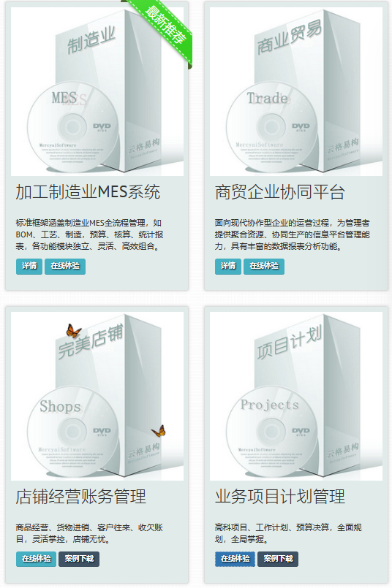
Task: Open the 商业贸易 Trade product box image
Action: [296, 91]
